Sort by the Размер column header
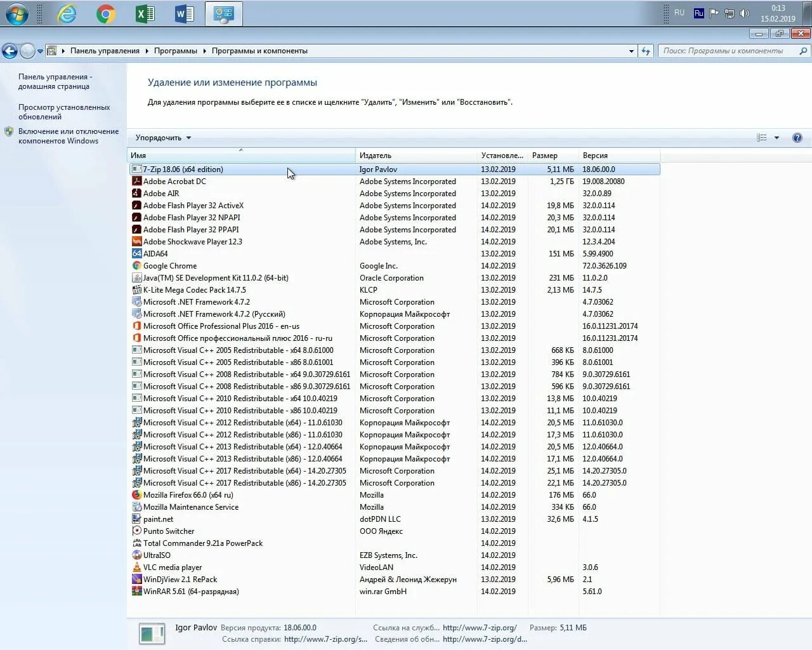Screen dimensions: 812x650 [x=553, y=156]
